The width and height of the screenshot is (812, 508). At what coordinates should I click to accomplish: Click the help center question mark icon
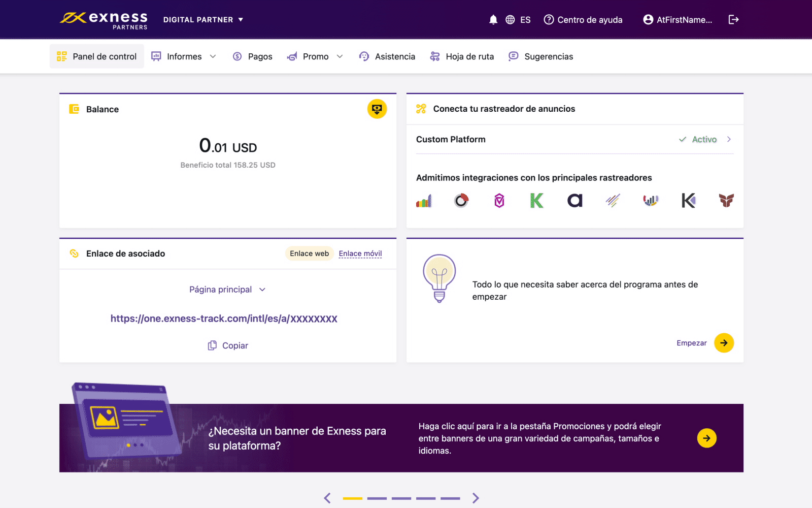click(x=549, y=20)
